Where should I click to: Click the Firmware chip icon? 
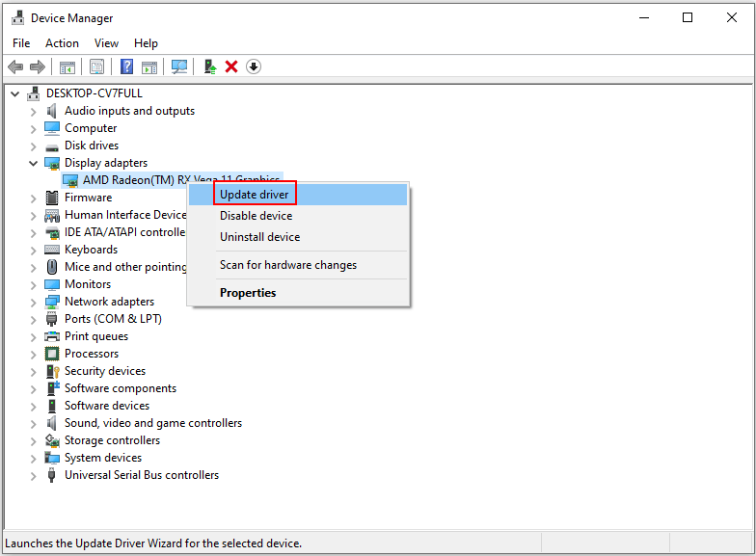52,198
